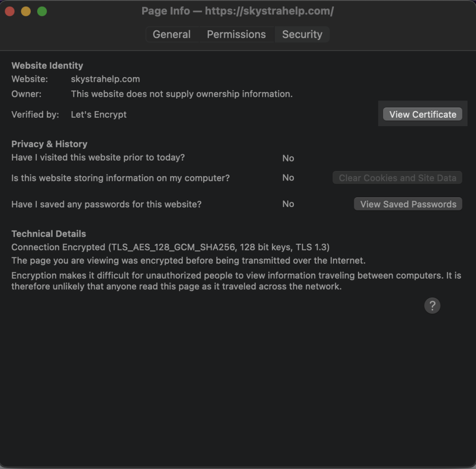Click the Privacy & History heading

(x=49, y=144)
